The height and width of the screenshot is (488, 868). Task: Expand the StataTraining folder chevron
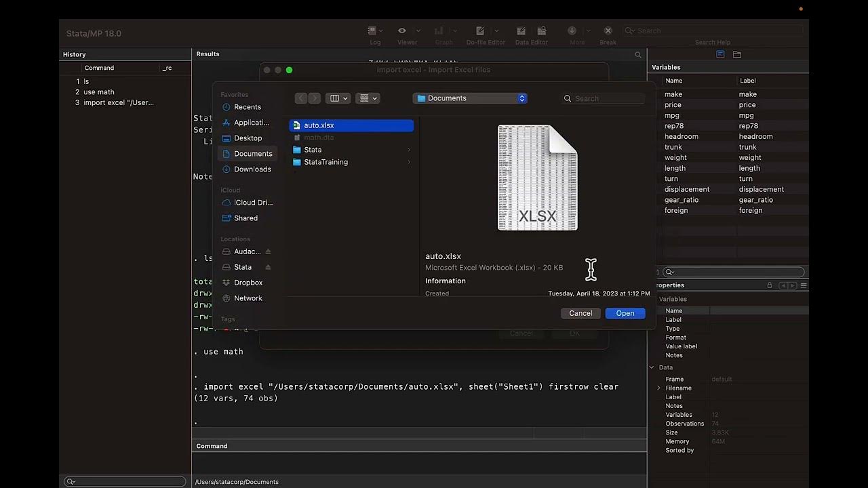(x=409, y=162)
